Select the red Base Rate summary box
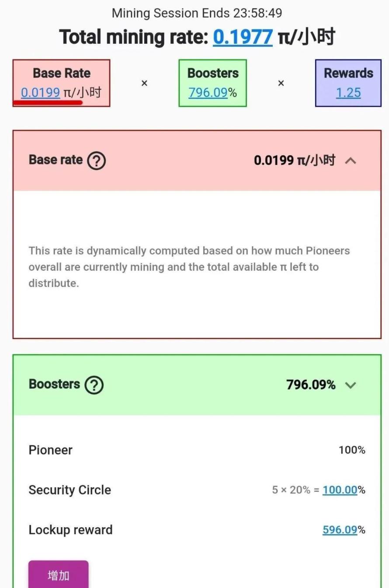Image resolution: width=389 pixels, height=588 pixels. pyautogui.click(x=61, y=83)
